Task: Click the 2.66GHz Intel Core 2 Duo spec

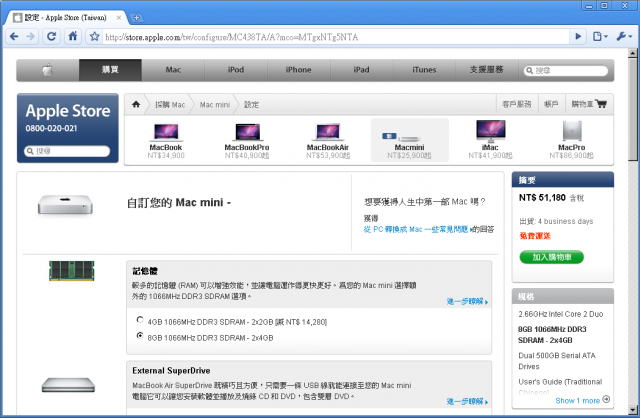Action: [561, 314]
